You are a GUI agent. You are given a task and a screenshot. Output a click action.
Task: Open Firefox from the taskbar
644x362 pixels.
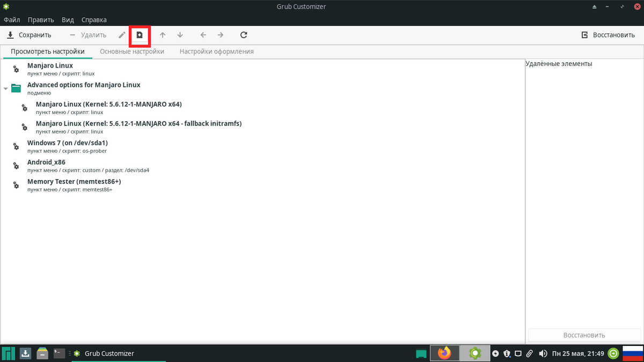click(444, 353)
